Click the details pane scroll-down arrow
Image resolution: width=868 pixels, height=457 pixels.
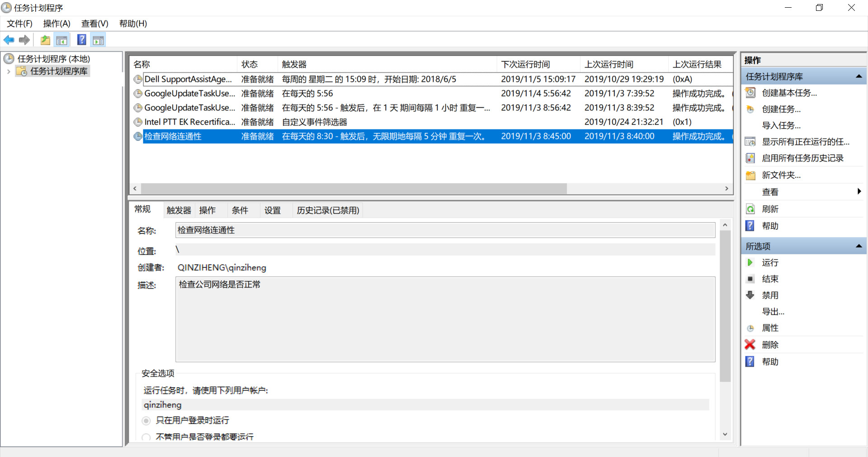725,434
